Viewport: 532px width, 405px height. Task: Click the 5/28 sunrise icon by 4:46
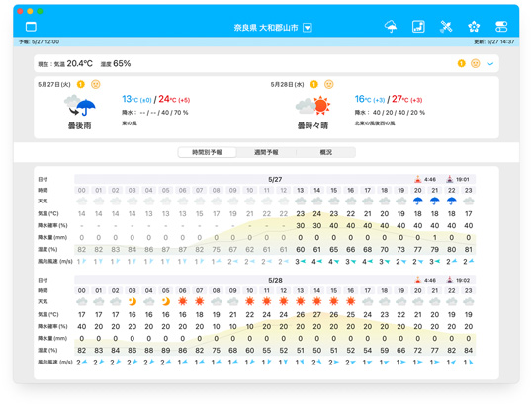(x=418, y=280)
